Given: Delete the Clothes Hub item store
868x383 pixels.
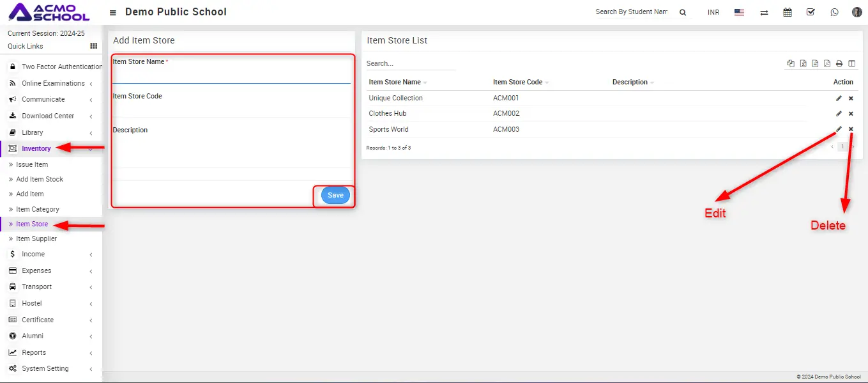Looking at the screenshot, I should (851, 114).
